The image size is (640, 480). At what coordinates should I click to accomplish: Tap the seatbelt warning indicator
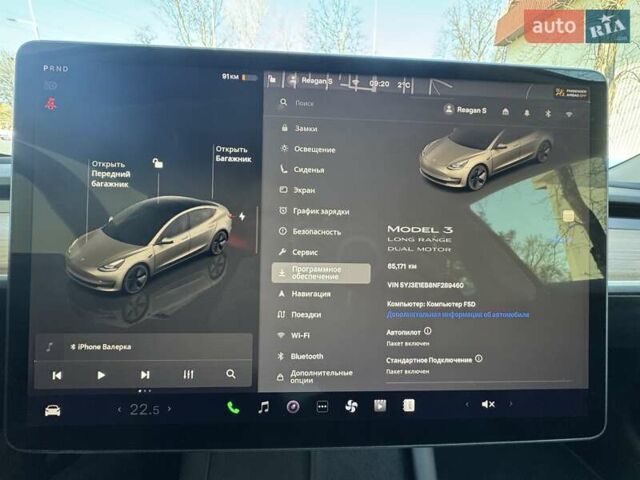pos(50,104)
